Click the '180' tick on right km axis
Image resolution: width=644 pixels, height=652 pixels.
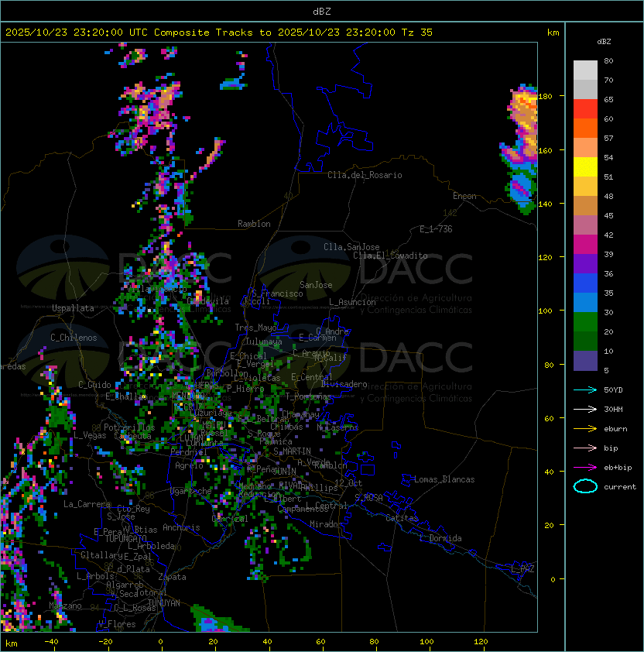(545, 97)
